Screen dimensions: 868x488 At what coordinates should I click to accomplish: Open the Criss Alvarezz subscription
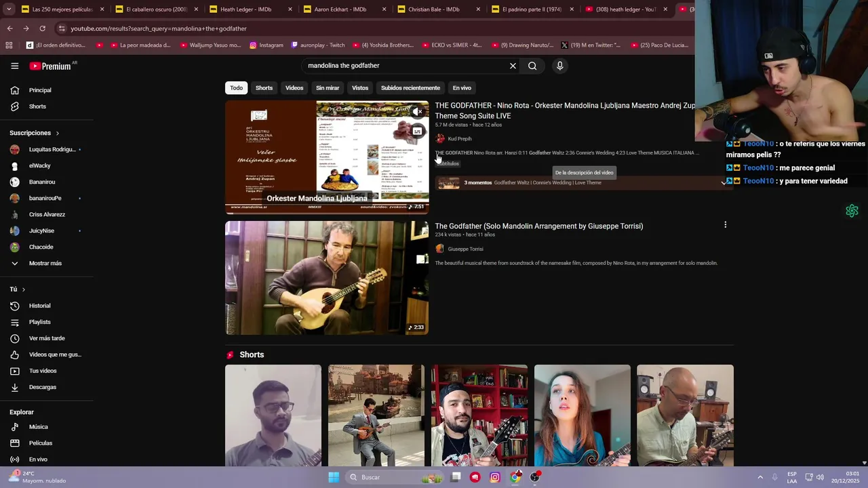click(47, 214)
